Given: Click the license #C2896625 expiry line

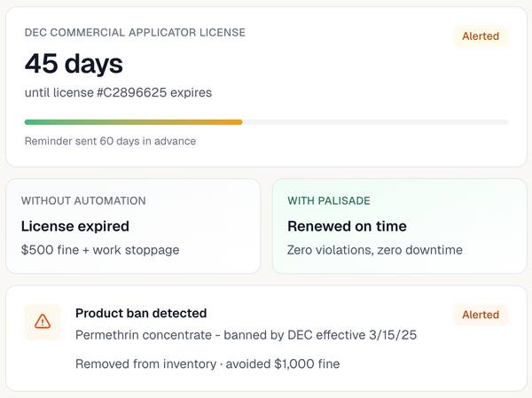Looking at the screenshot, I should (x=118, y=92).
